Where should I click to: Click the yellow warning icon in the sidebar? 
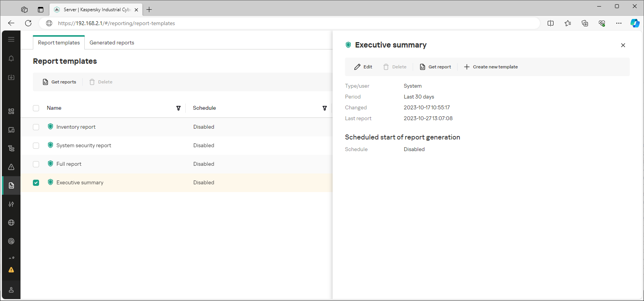[11, 270]
